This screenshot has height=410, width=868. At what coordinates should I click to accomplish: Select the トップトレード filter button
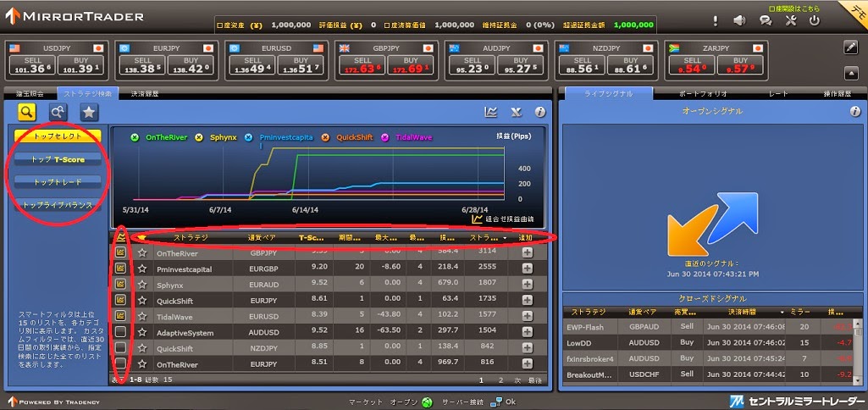coord(58,182)
